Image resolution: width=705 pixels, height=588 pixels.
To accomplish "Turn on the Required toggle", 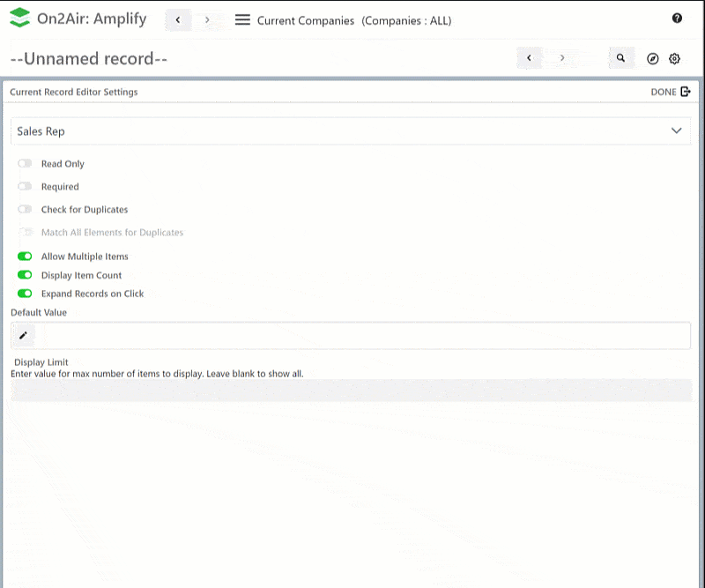I will pyautogui.click(x=25, y=187).
